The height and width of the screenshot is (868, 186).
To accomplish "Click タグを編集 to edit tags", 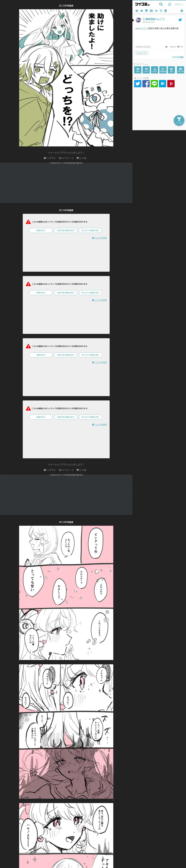I will tap(178, 57).
